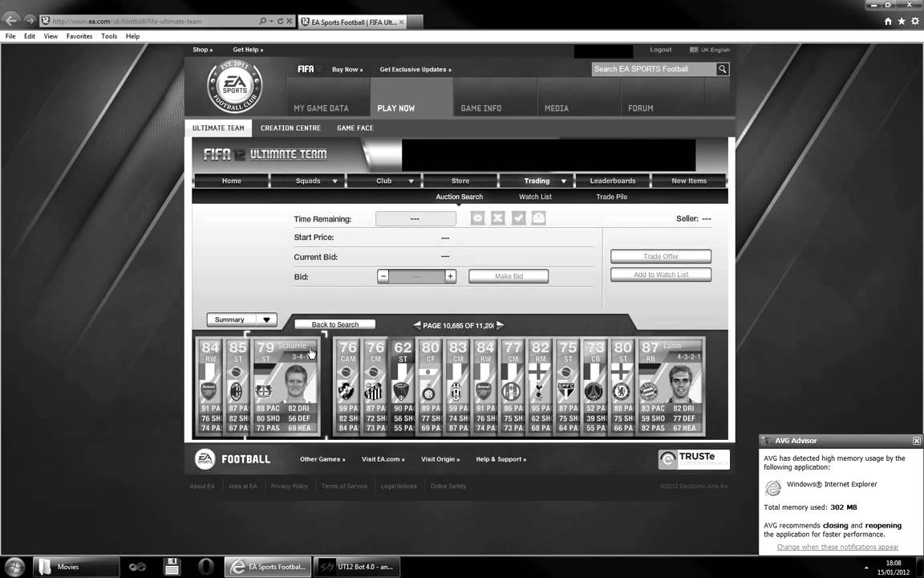Go to the previous auction page arrow
The height and width of the screenshot is (578, 924).
(x=416, y=325)
